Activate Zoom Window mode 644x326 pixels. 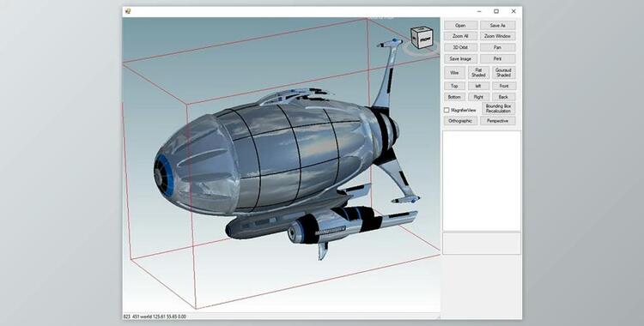497,36
